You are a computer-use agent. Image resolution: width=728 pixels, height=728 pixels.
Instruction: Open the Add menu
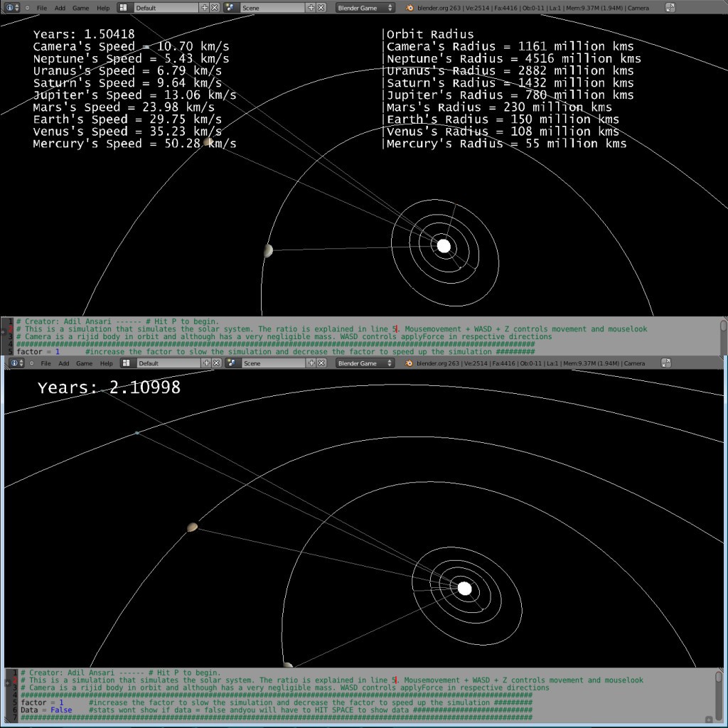pos(60,8)
